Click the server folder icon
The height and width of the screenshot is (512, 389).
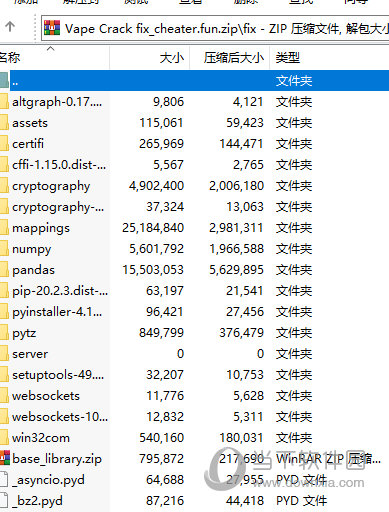pos(4,354)
